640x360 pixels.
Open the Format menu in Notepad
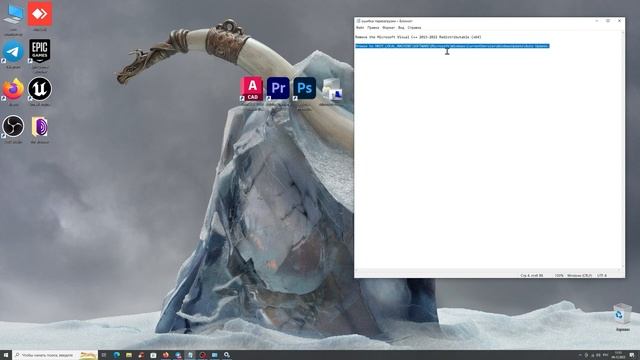pyautogui.click(x=388, y=28)
